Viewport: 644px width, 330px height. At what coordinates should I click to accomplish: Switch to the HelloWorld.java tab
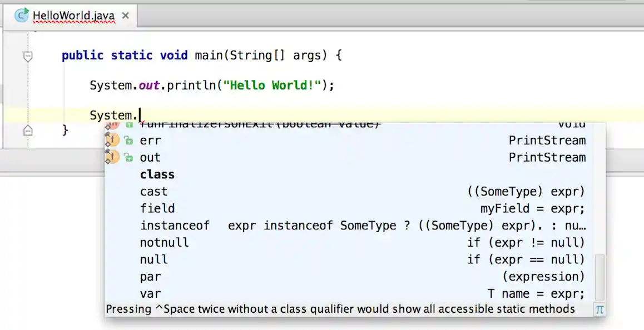click(x=73, y=16)
